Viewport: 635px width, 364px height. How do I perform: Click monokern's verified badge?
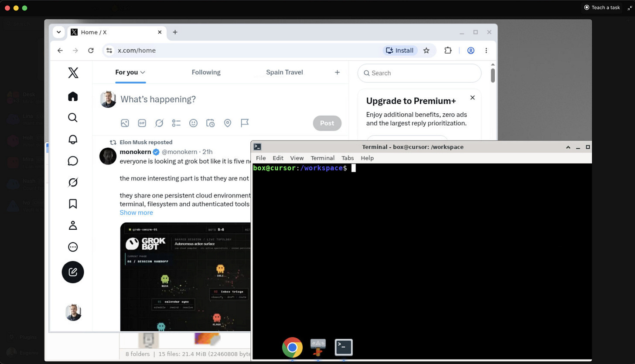(155, 152)
